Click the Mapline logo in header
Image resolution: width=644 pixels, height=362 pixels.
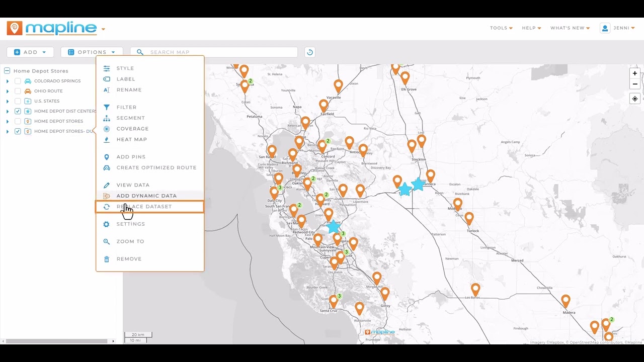pyautogui.click(x=52, y=28)
